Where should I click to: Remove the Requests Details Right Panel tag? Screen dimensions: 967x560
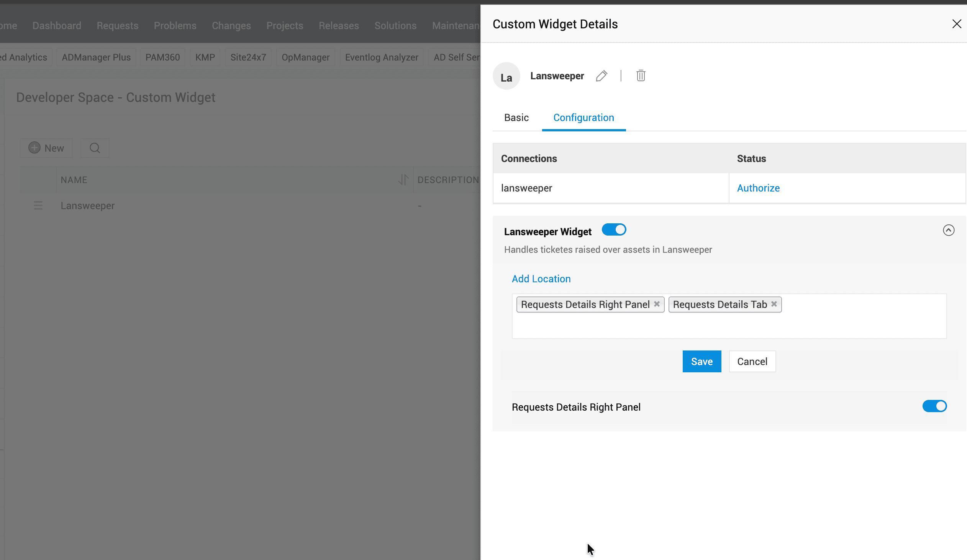657,304
